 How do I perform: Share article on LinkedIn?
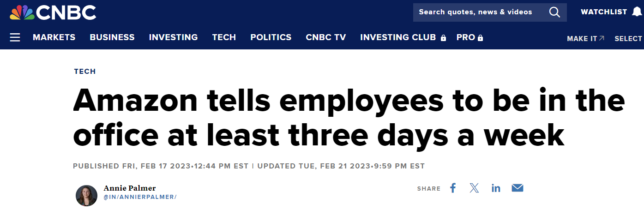point(496,188)
